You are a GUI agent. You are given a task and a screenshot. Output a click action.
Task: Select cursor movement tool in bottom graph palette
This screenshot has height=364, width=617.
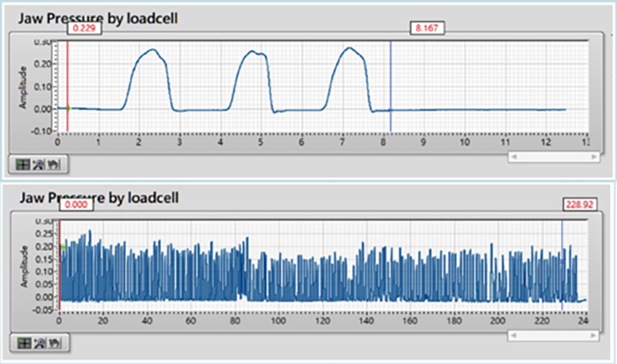tap(23, 343)
